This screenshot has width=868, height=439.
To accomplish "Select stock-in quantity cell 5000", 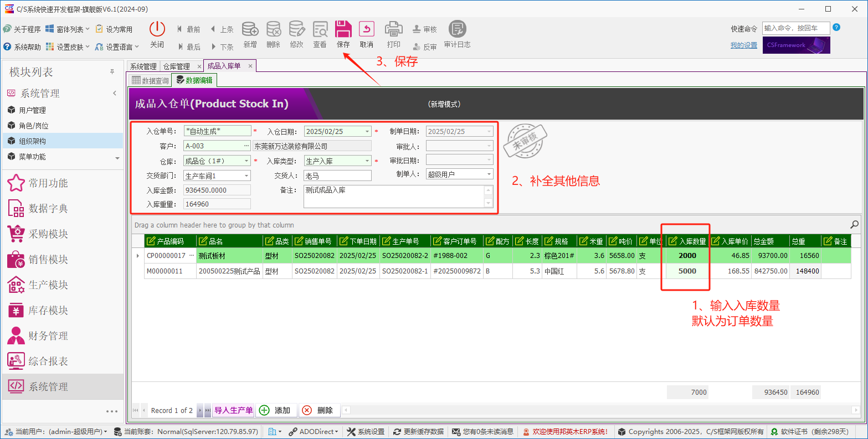I will click(687, 271).
